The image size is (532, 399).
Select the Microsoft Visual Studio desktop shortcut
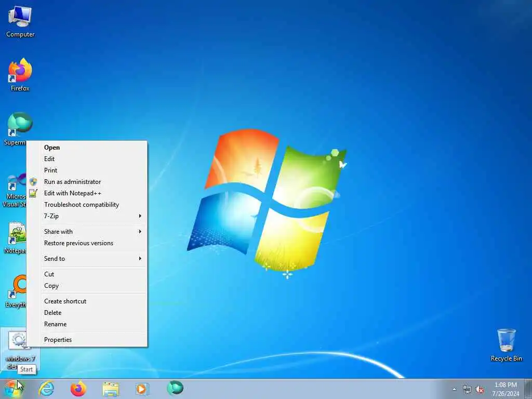pyautogui.click(x=14, y=190)
